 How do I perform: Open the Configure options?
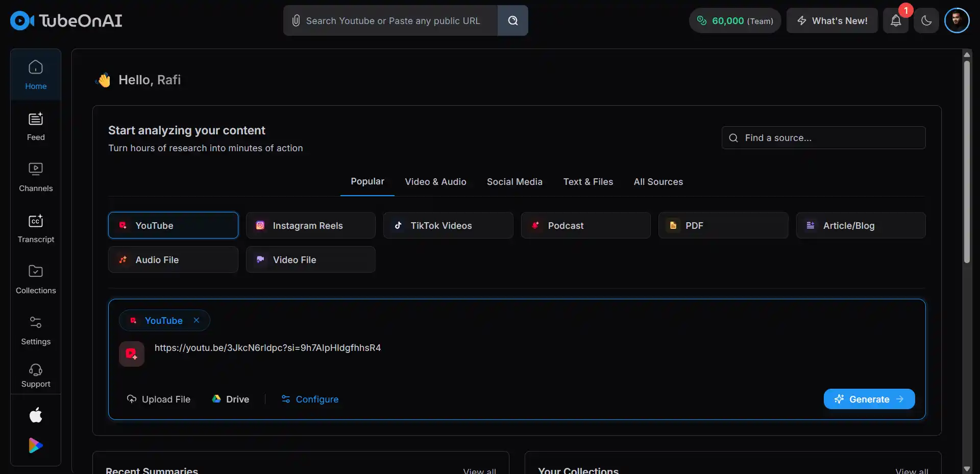pos(310,399)
